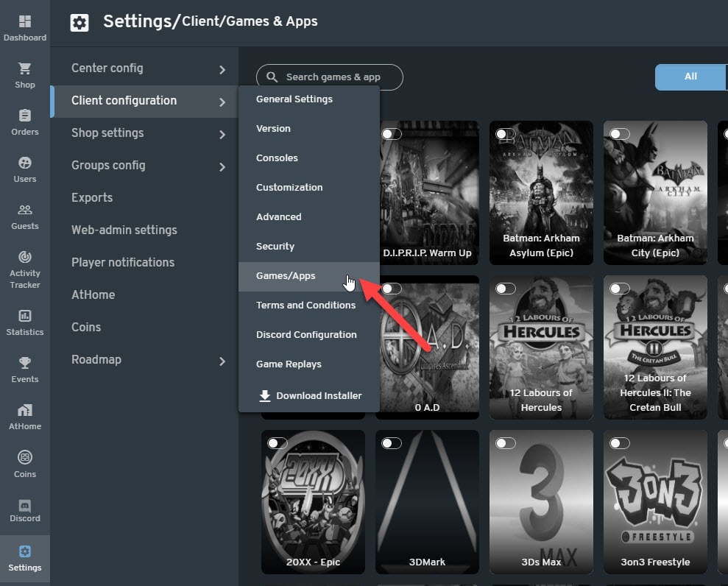
Task: Click the Settings gear icon in header
Action: pyautogui.click(x=79, y=22)
